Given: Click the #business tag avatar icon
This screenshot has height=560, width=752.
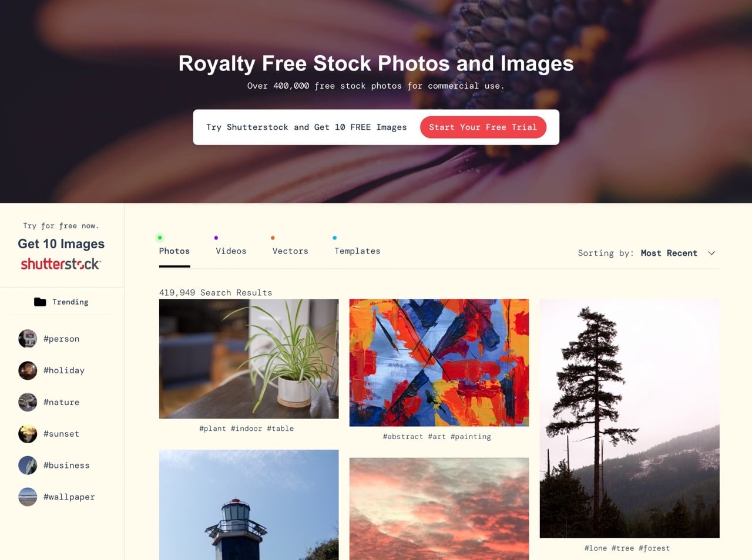Looking at the screenshot, I should point(28,465).
